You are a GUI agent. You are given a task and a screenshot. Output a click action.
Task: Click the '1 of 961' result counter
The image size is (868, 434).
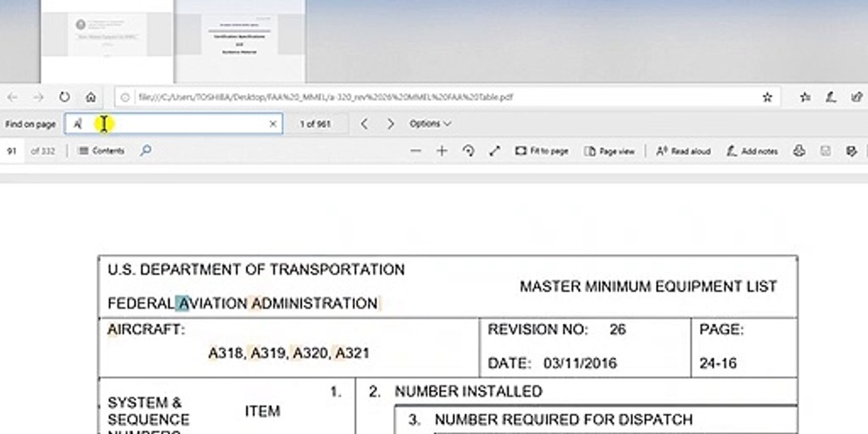click(315, 124)
